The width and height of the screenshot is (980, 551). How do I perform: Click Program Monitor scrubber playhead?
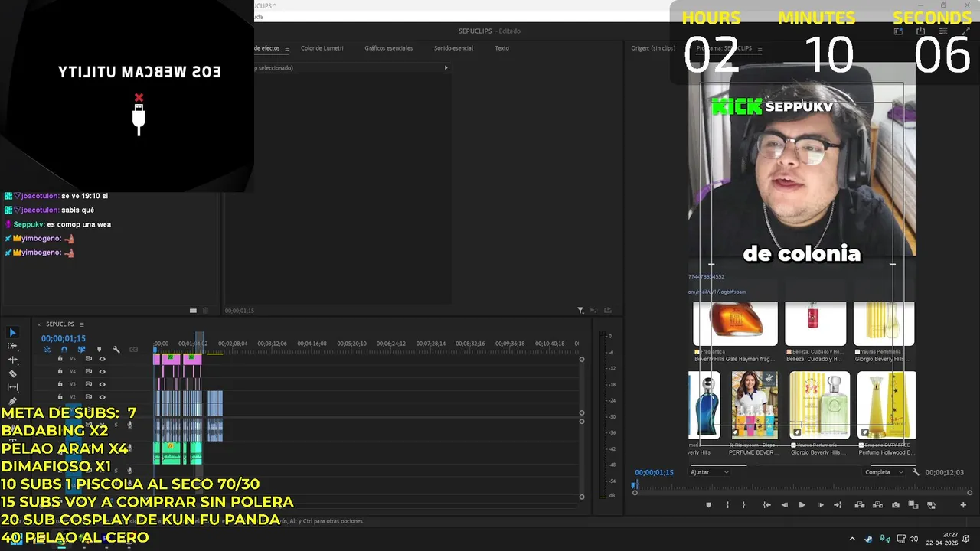pos(635,485)
